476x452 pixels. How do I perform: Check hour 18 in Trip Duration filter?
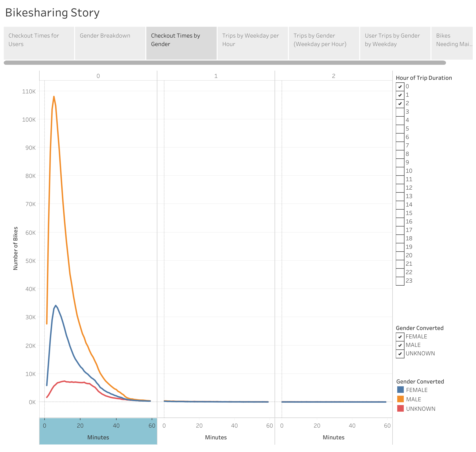point(400,238)
